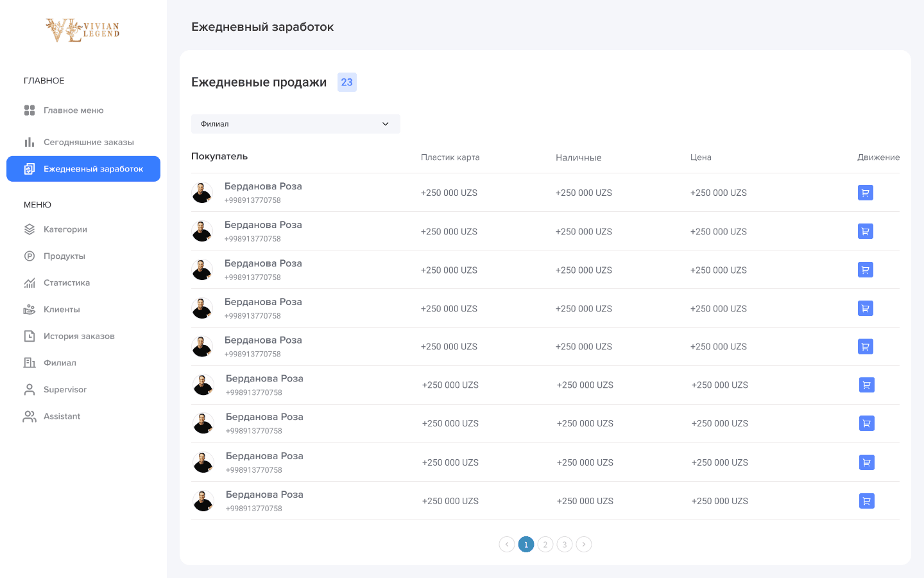Click the chevron arrow in Филиал dropdown
The image size is (924, 578).
coord(385,124)
